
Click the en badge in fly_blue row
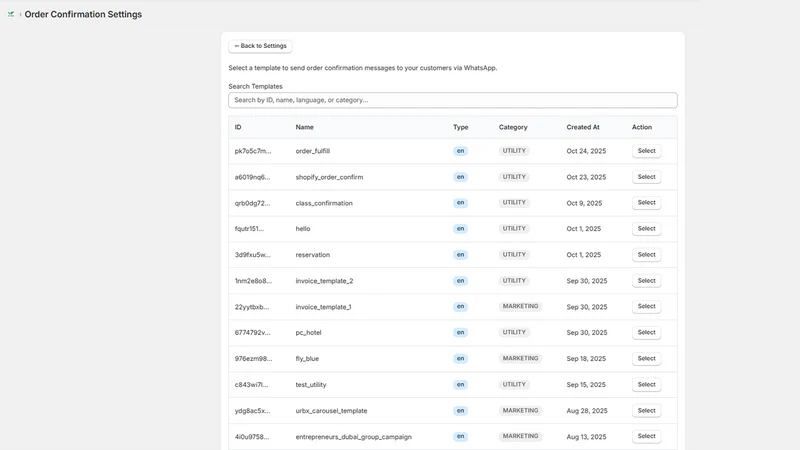point(460,359)
